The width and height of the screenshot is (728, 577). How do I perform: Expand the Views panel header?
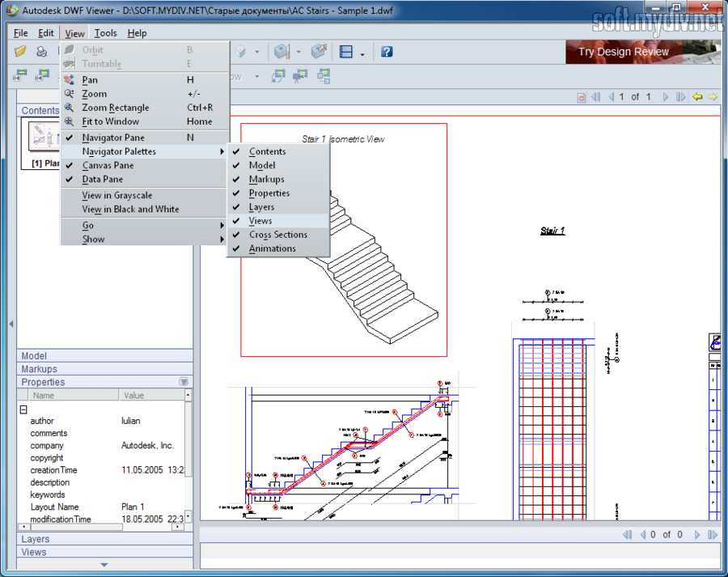pos(105,552)
